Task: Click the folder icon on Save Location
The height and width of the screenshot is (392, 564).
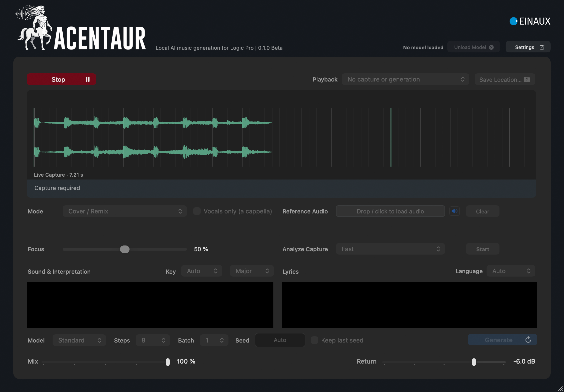Action: [527, 80]
